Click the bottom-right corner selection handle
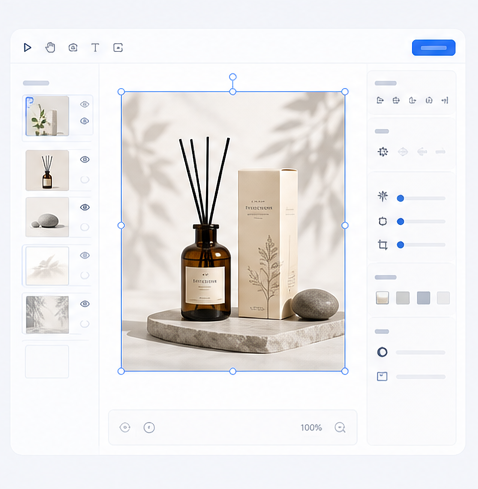The height and width of the screenshot is (489, 478). 345,371
